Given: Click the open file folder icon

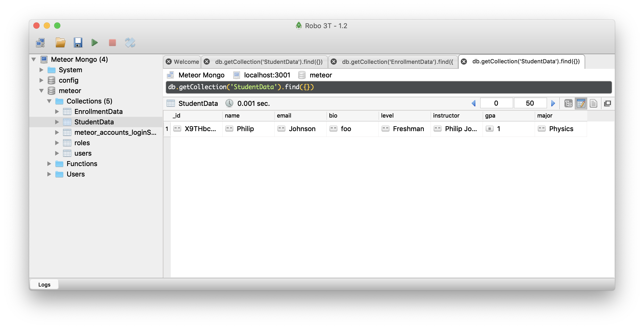Looking at the screenshot, I should pyautogui.click(x=60, y=42).
